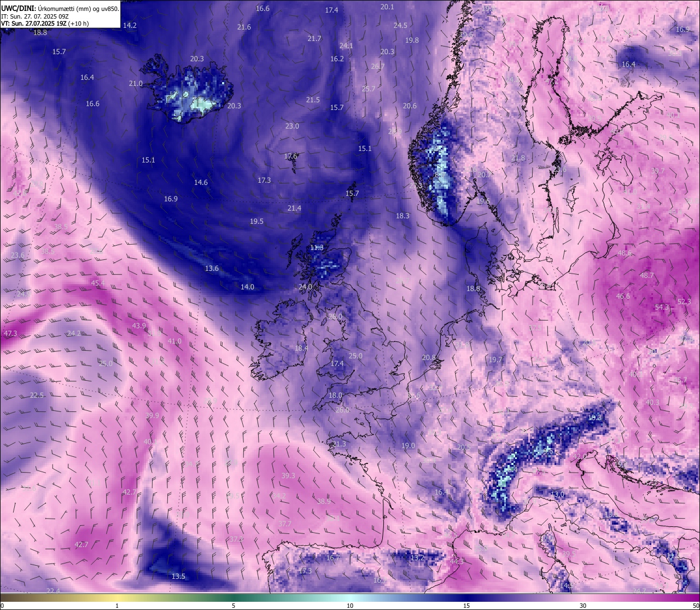The width and height of the screenshot is (700, 610).
Task: Select the 44.3 map value
Action: pos(457,561)
